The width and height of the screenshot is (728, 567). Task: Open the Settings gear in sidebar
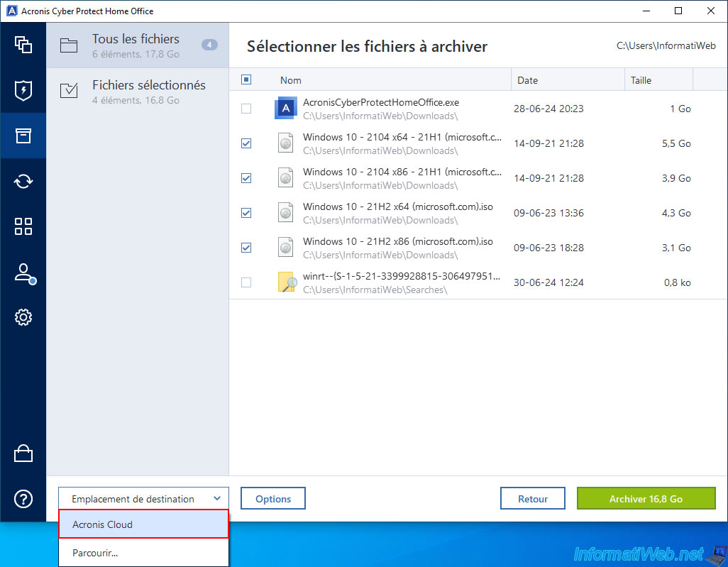23,317
